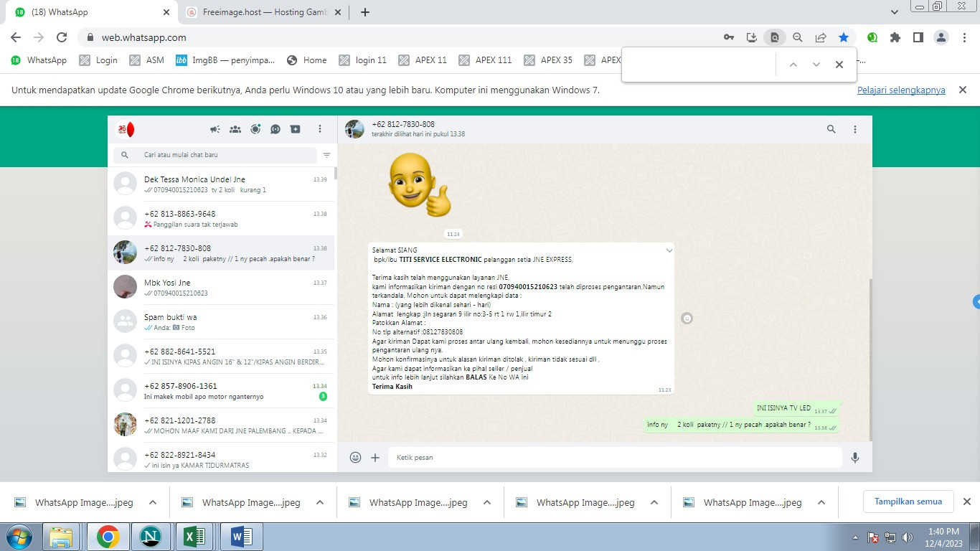Viewport: 980px width, 551px height.
Task: Click the Pelajari selengkapnya link
Action: click(x=901, y=90)
